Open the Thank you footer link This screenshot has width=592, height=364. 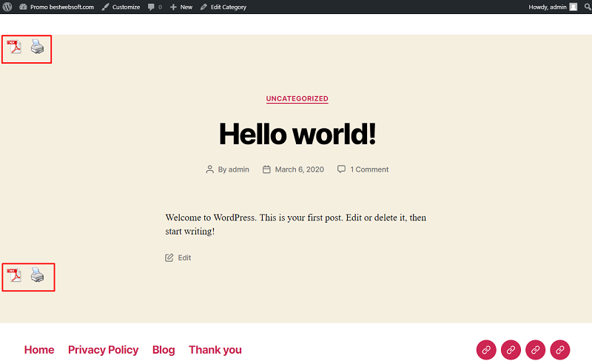point(215,350)
